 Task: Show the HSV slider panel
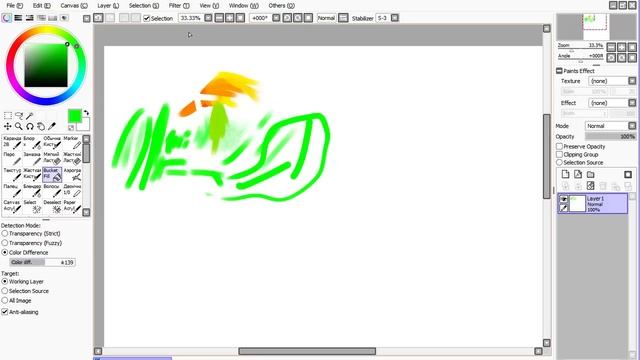[x=29, y=18]
